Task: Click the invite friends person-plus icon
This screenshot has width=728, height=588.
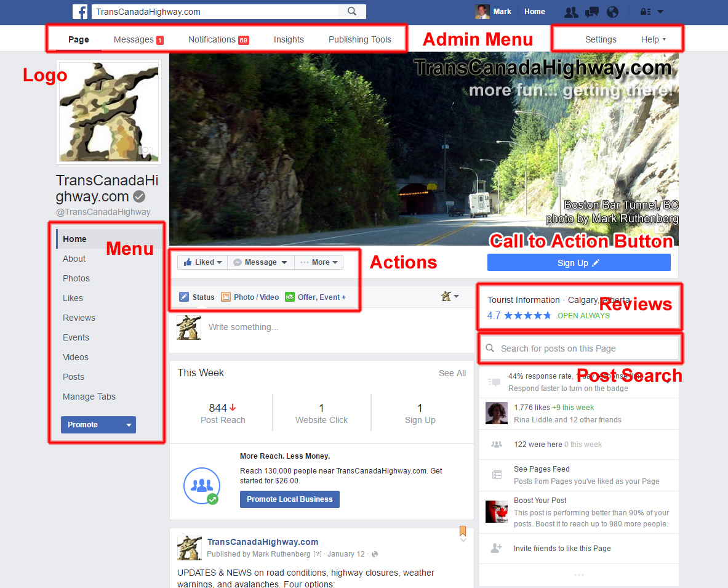Action: tap(497, 548)
